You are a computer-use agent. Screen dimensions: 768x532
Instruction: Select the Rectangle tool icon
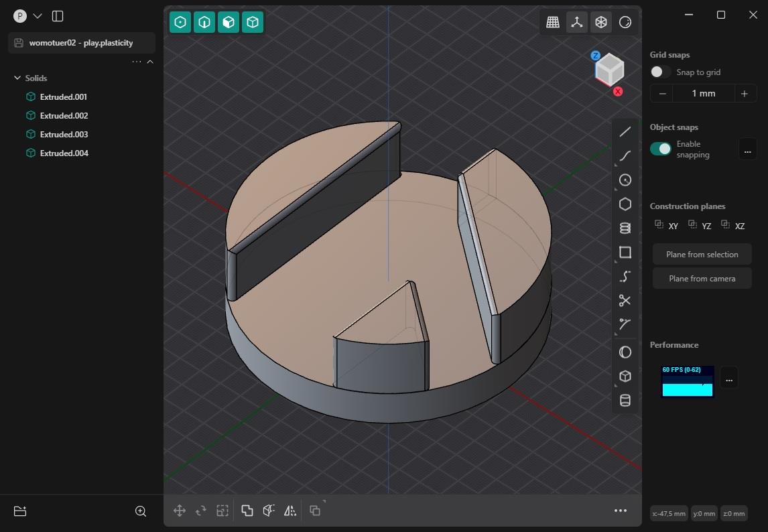pos(625,253)
